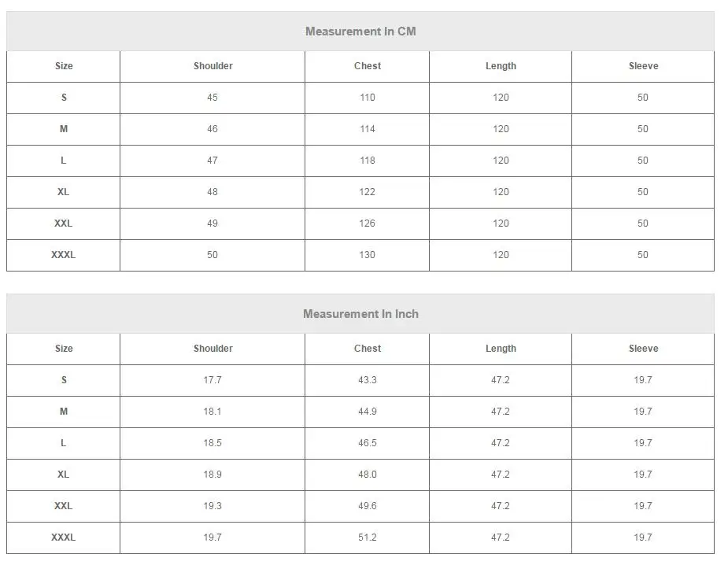Select the Chest column header in CM table
Image resolution: width=728 pixels, height=569 pixels.
pyautogui.click(x=368, y=66)
